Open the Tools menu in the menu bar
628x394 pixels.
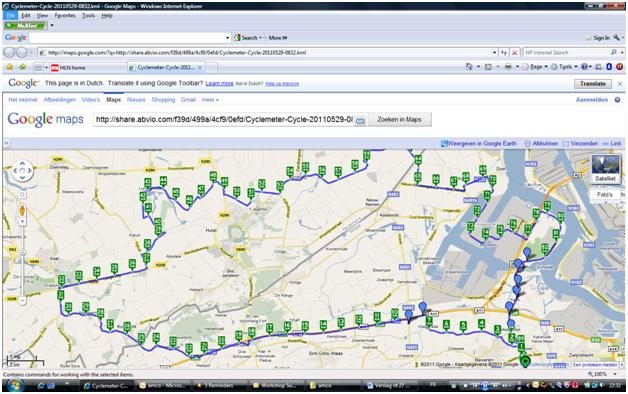tap(88, 16)
